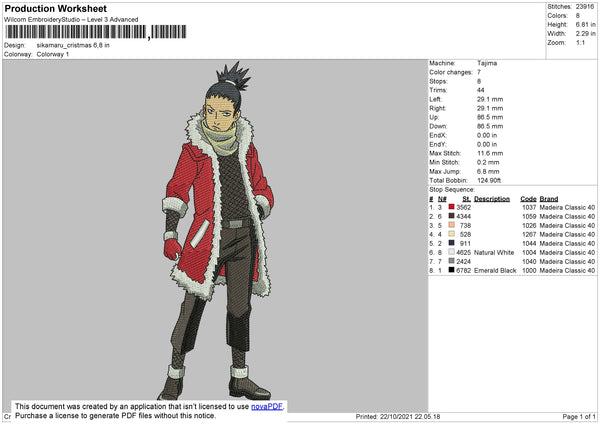
Task: Click the 'Stop Sequence:' heading
Action: pyautogui.click(x=452, y=190)
